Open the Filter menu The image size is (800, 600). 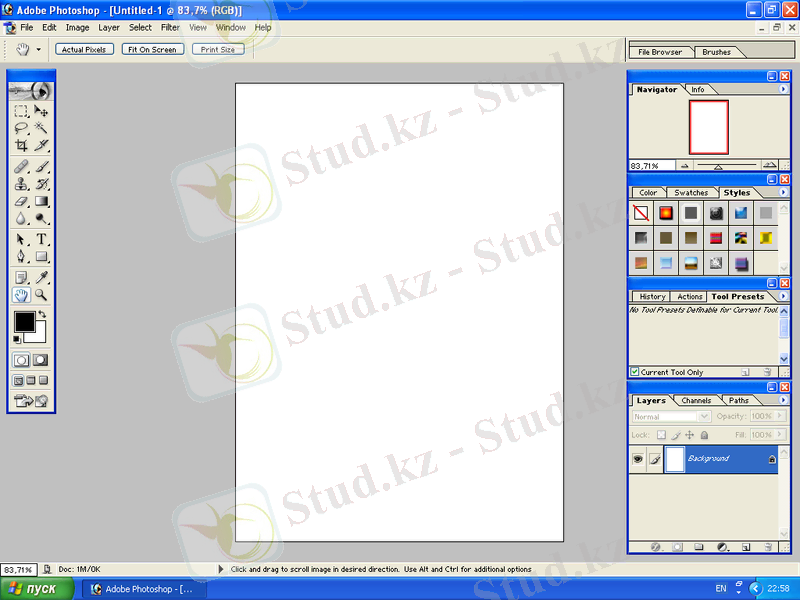point(171,28)
